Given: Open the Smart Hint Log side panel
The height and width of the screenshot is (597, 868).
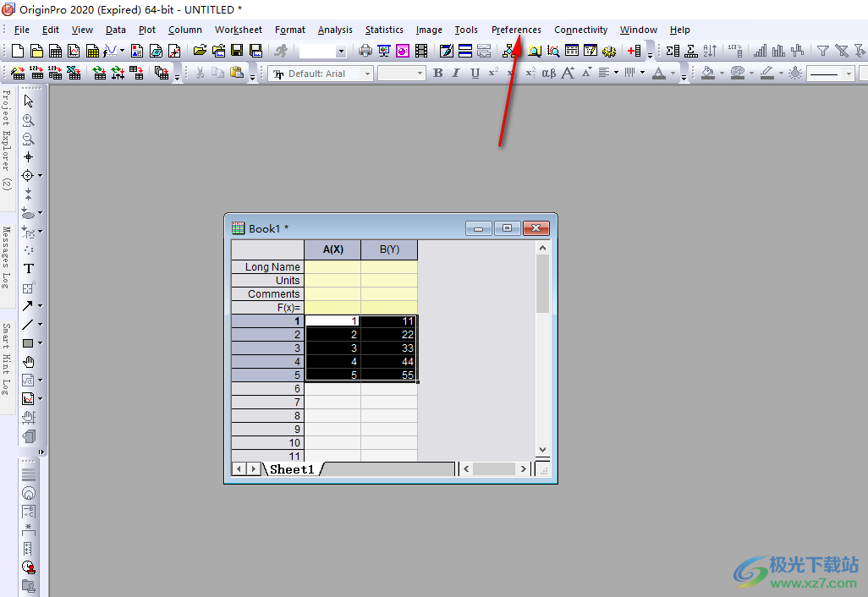Looking at the screenshot, I should pos(7,359).
